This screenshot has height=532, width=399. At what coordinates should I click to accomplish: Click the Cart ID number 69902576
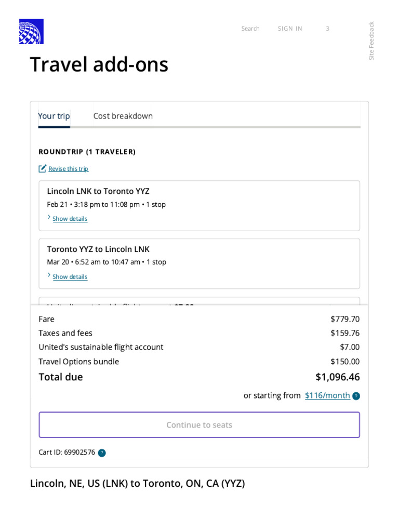coord(79,452)
